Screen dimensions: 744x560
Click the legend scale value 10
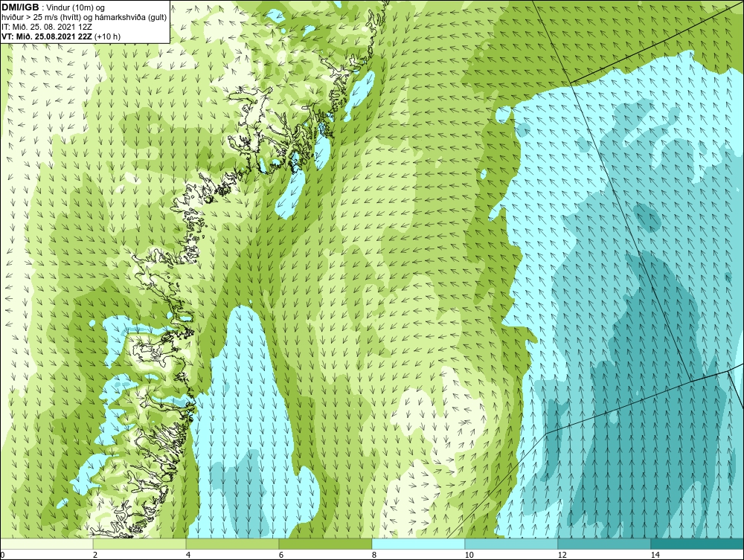click(x=469, y=555)
